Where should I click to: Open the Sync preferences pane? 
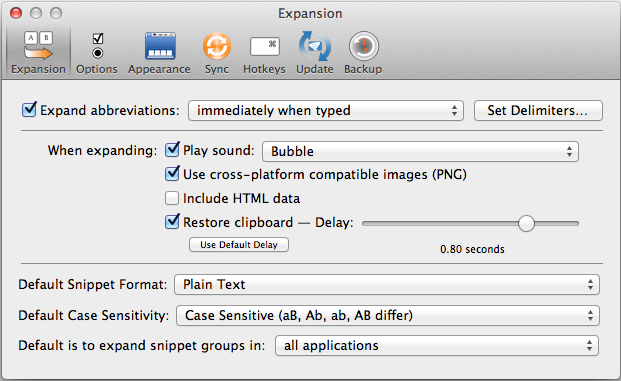[217, 52]
